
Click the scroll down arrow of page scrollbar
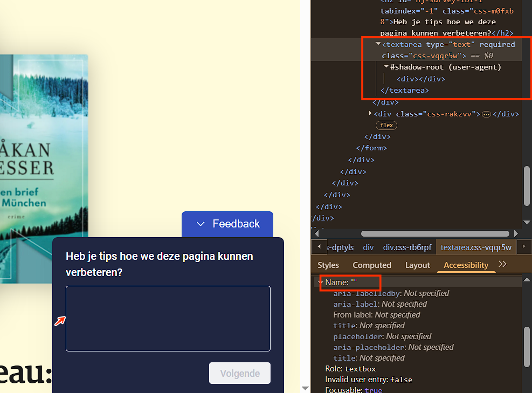305,388
